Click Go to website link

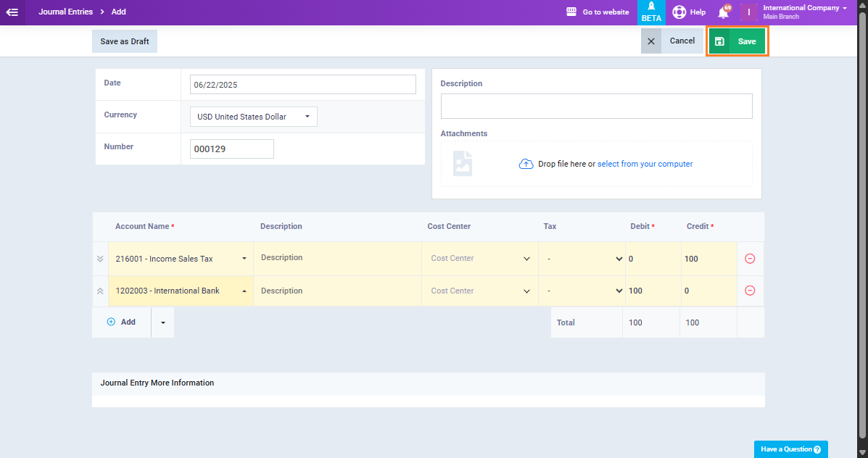pos(605,12)
